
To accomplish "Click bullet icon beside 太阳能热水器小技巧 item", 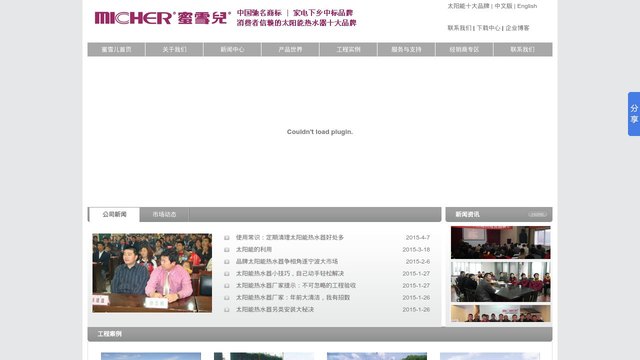I will pyautogui.click(x=227, y=273).
